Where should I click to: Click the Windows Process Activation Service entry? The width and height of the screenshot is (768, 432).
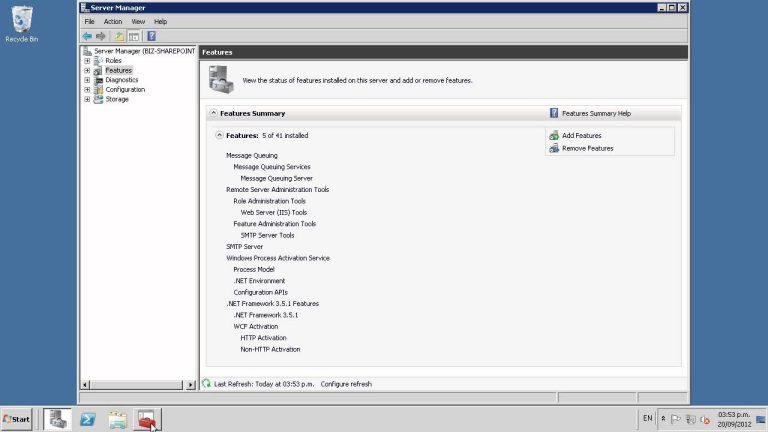point(278,258)
